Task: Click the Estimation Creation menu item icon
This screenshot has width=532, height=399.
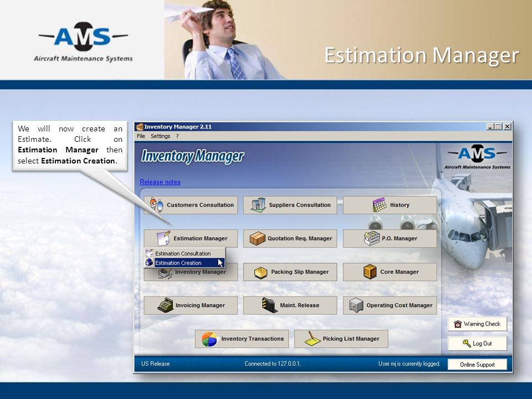Action: click(149, 263)
